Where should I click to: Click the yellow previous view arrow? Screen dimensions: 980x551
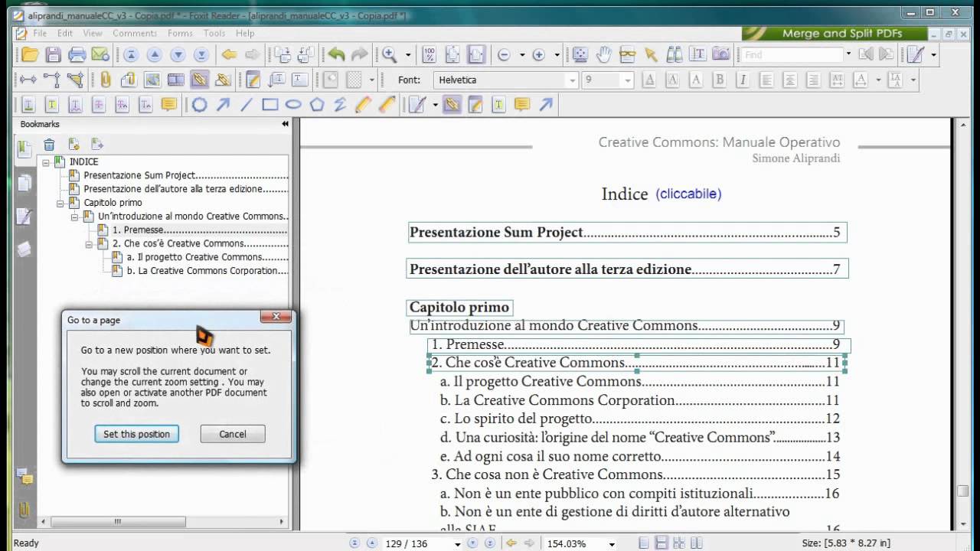pyautogui.click(x=229, y=54)
